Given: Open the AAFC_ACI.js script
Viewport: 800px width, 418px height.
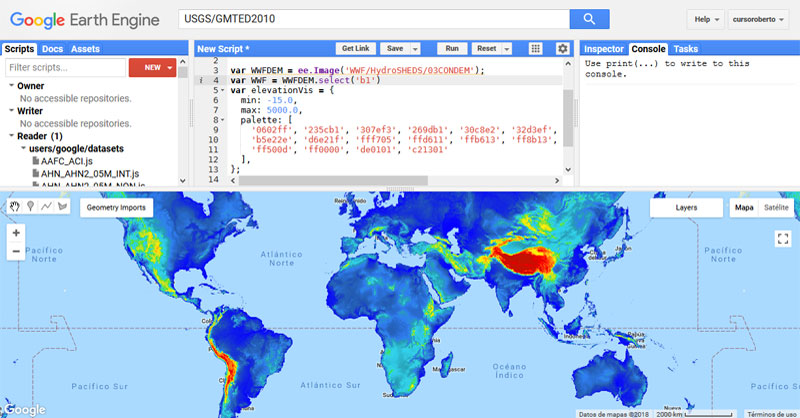Looking at the screenshot, I should pos(66,161).
